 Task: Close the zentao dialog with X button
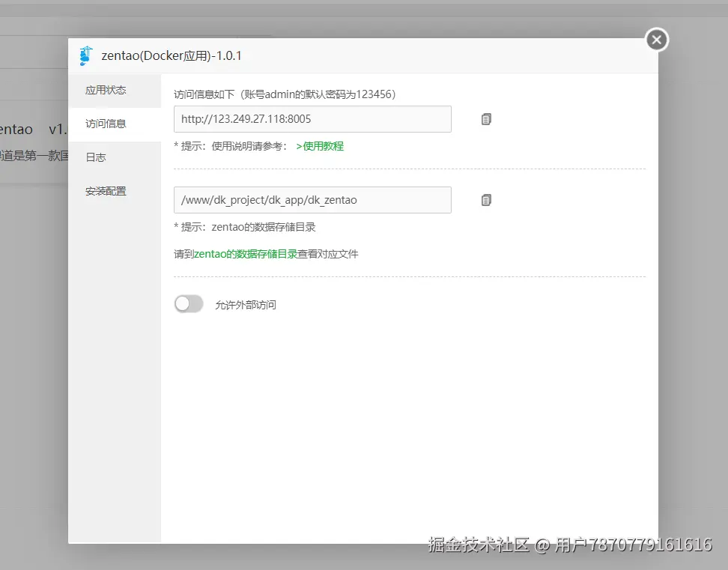click(657, 40)
